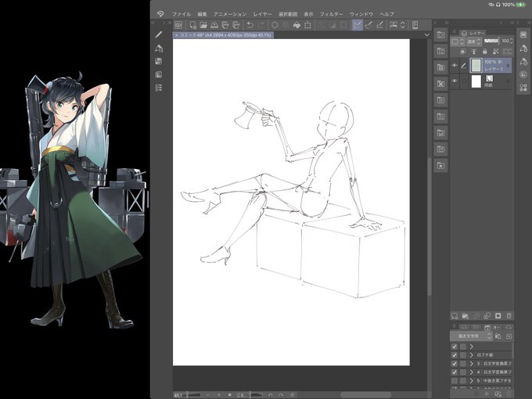Open the 表示 menu
This screenshot has width=532, height=399.
(x=308, y=14)
